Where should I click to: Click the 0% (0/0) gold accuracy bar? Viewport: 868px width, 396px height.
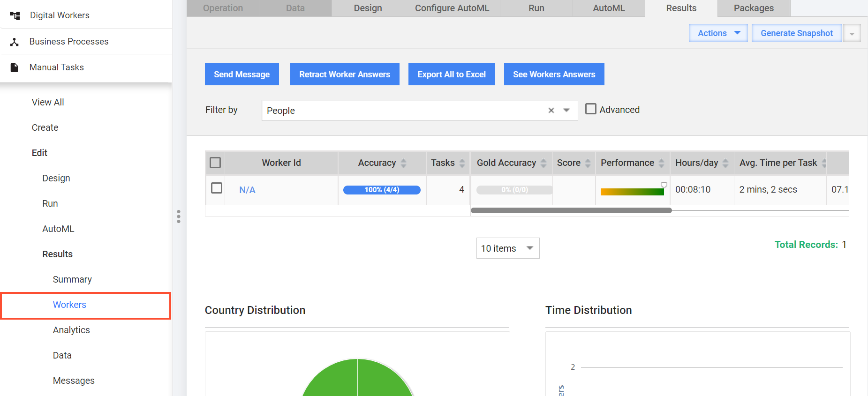click(x=514, y=190)
